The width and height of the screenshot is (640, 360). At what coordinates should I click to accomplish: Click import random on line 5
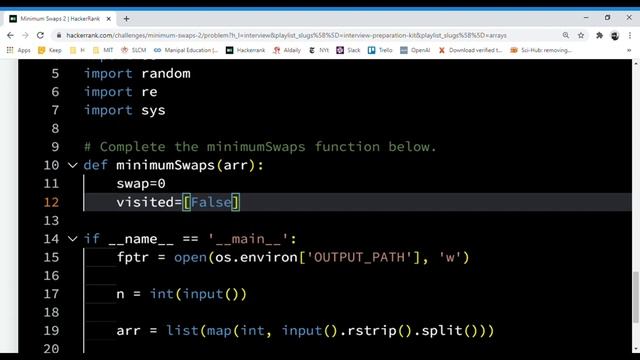[x=137, y=73]
